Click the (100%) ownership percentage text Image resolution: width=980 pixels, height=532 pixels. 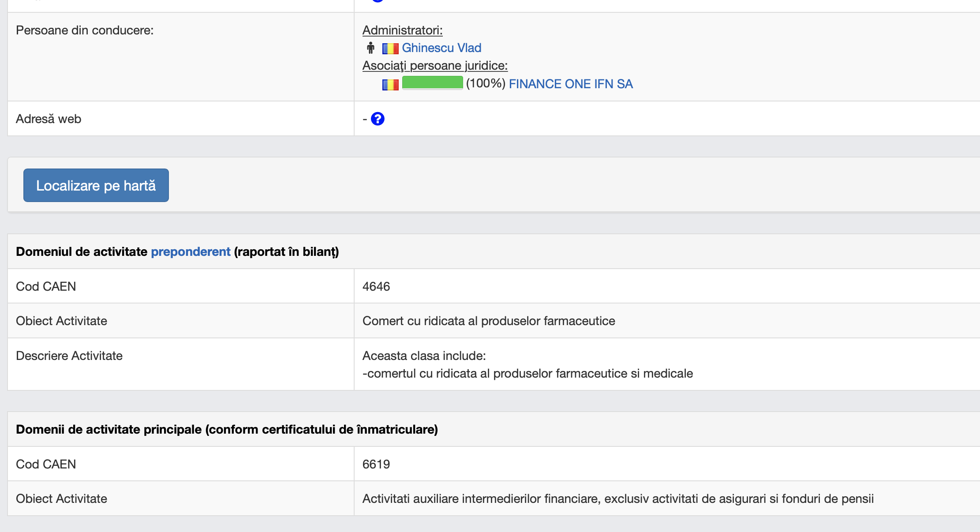[486, 83]
